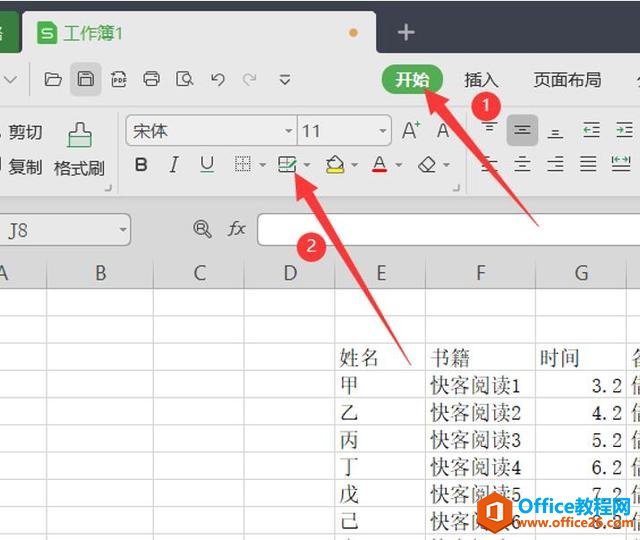The width and height of the screenshot is (640, 540).
Task: Select column F header
Action: (x=481, y=273)
